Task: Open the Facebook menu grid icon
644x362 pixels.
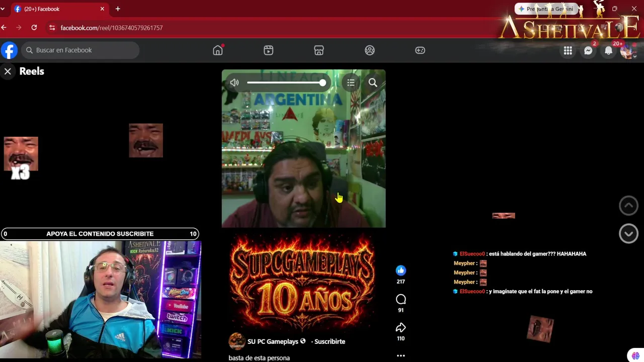Action: tap(568, 50)
